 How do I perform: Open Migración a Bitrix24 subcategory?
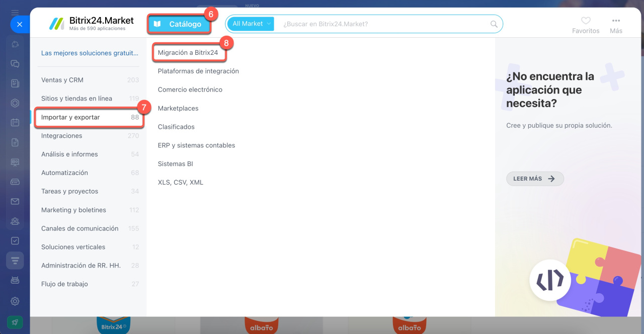[x=188, y=52]
